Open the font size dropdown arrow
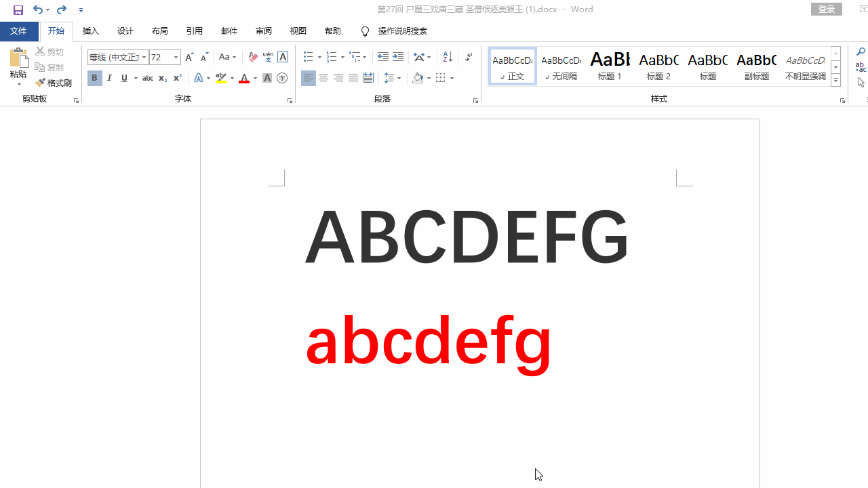 pyautogui.click(x=176, y=58)
